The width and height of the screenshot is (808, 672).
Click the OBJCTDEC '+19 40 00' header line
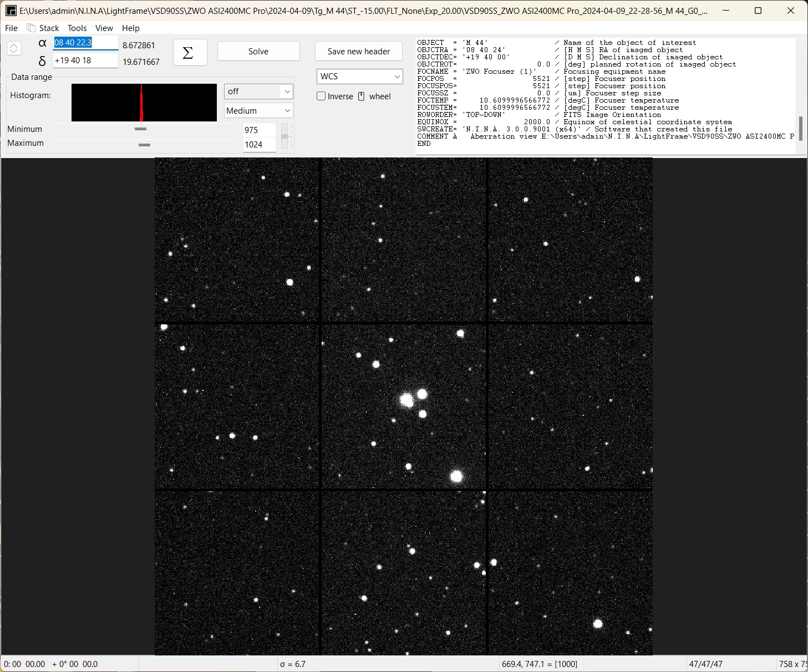point(570,57)
